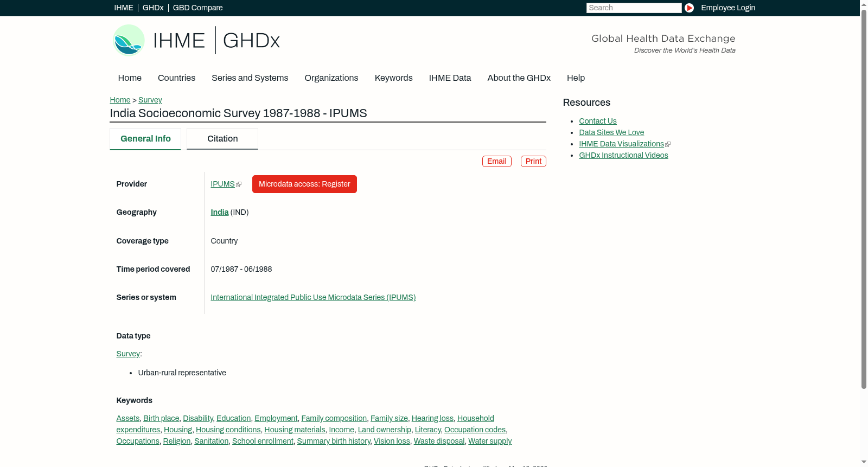
Task: Focus the Search input field
Action: 634,8
